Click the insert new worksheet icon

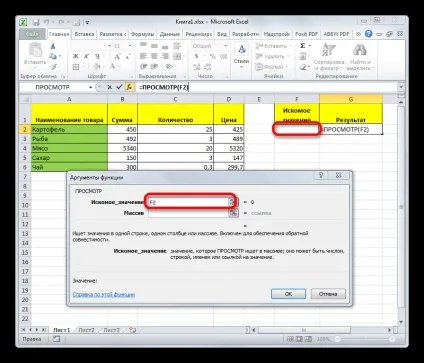tap(132, 330)
